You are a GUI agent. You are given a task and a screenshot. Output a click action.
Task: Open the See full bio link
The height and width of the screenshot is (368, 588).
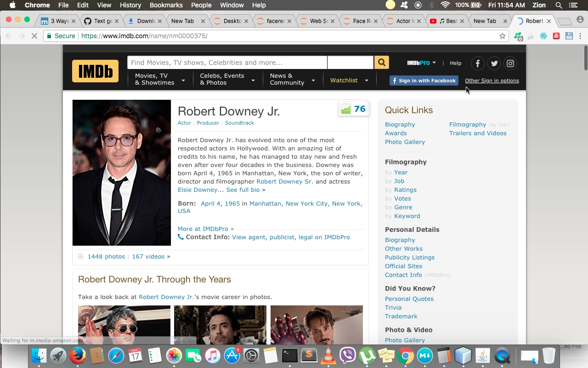click(243, 190)
